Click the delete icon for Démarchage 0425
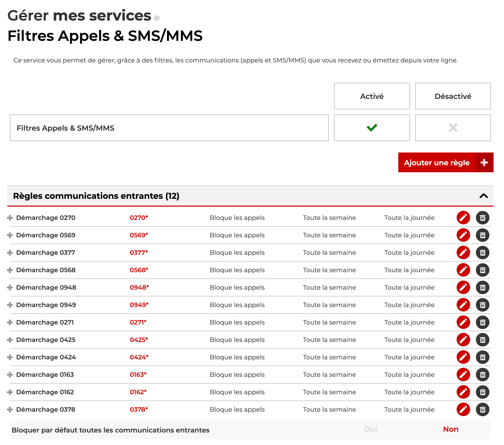This screenshot has width=504, height=445. [482, 340]
